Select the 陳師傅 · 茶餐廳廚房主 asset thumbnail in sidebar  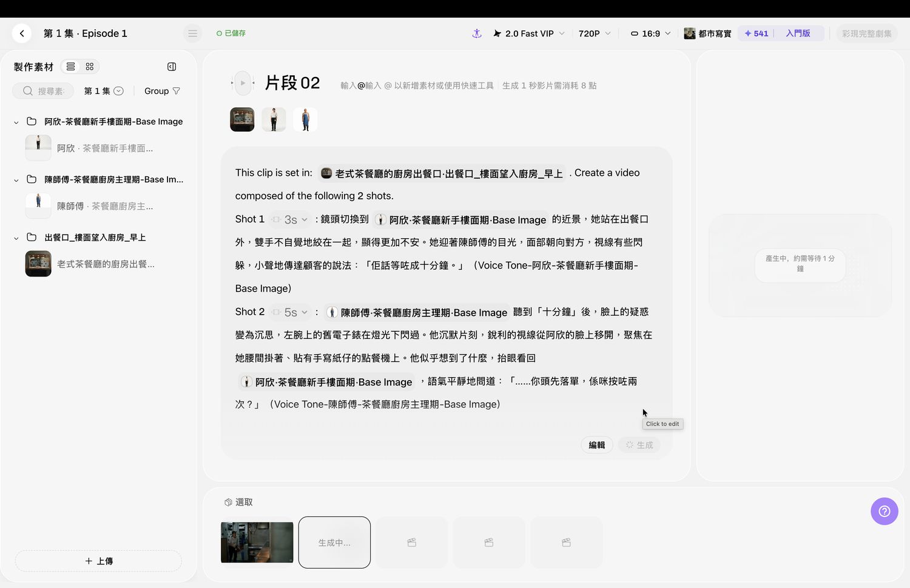[x=38, y=206]
